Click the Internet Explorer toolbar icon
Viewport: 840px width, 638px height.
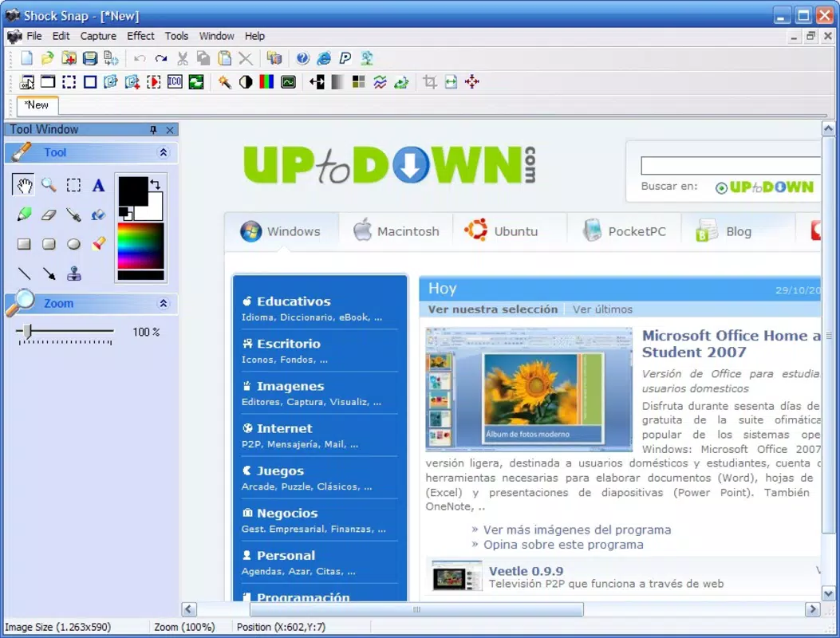click(x=324, y=58)
